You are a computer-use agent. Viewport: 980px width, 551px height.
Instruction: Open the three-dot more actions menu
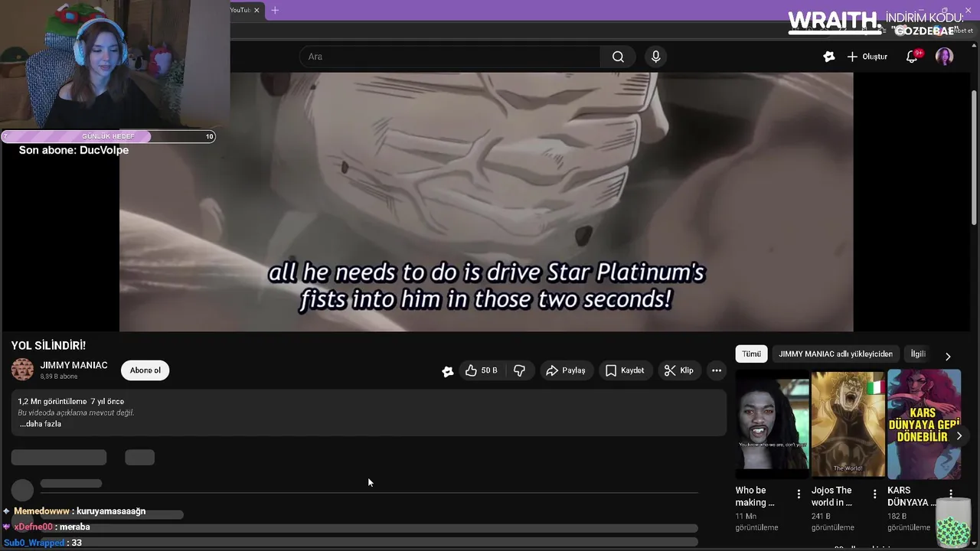pyautogui.click(x=717, y=370)
